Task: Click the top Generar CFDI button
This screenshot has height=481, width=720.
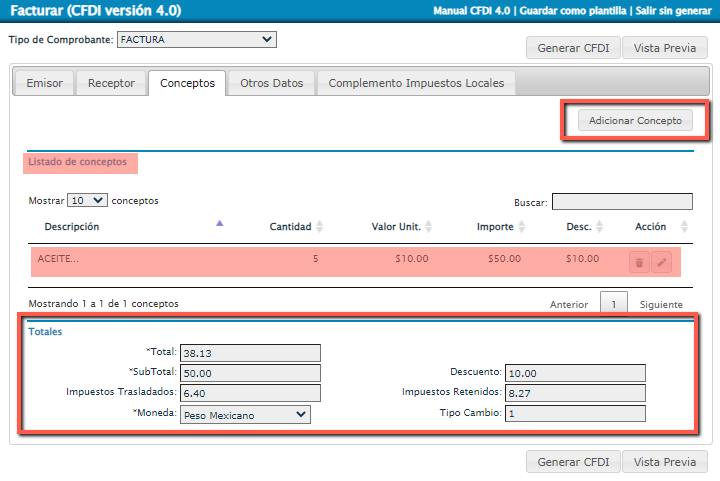Action: pos(572,48)
